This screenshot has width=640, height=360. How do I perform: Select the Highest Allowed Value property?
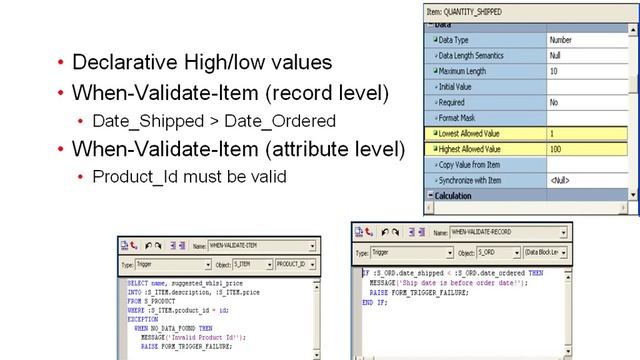coord(486,149)
